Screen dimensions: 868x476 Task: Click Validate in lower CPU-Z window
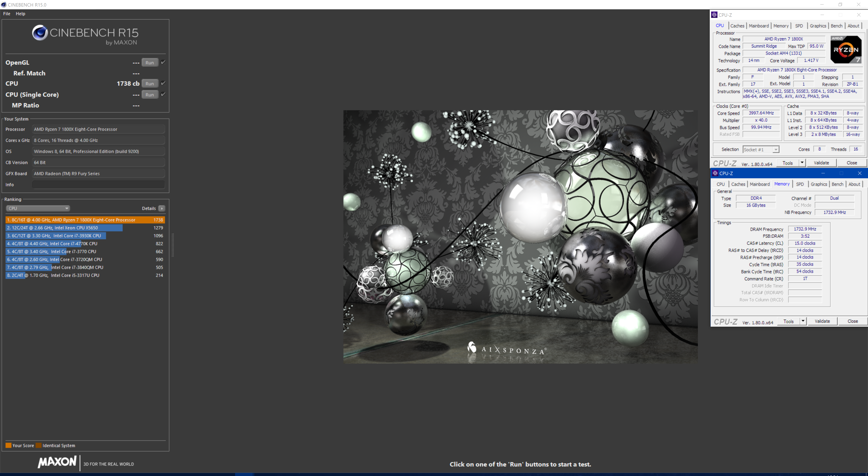pyautogui.click(x=822, y=321)
